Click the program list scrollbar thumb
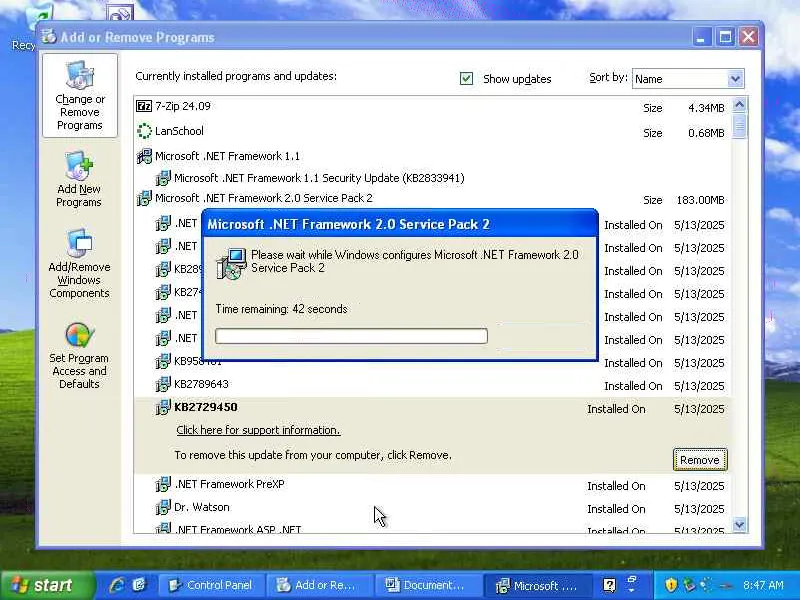800x600 pixels. (739, 126)
